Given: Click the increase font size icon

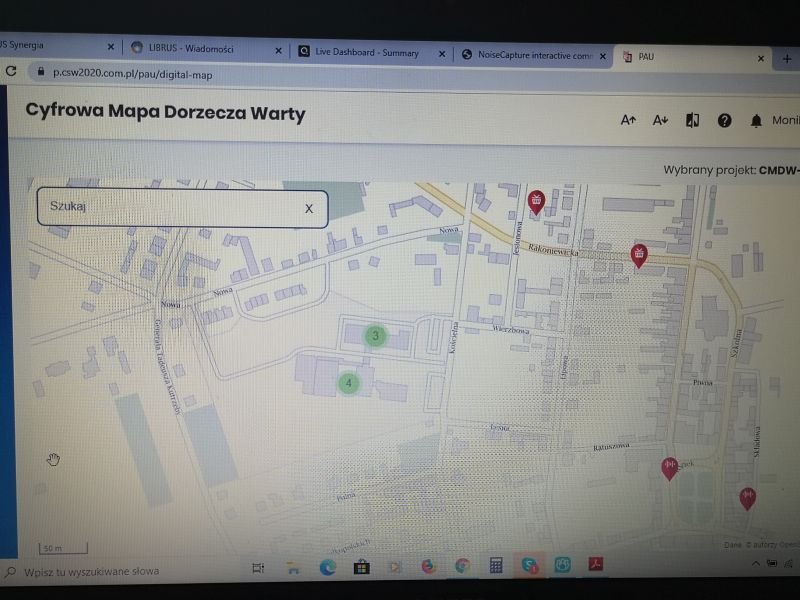Looking at the screenshot, I should coord(628,120).
